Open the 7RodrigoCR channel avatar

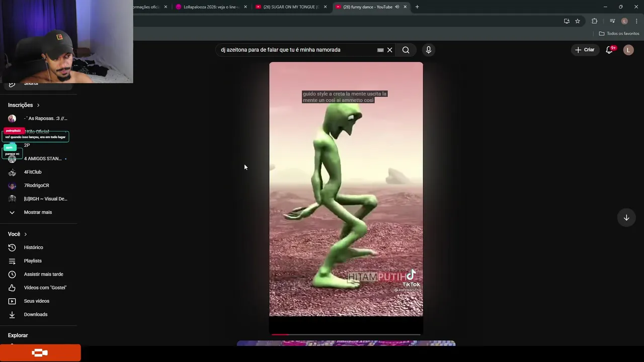(x=12, y=186)
